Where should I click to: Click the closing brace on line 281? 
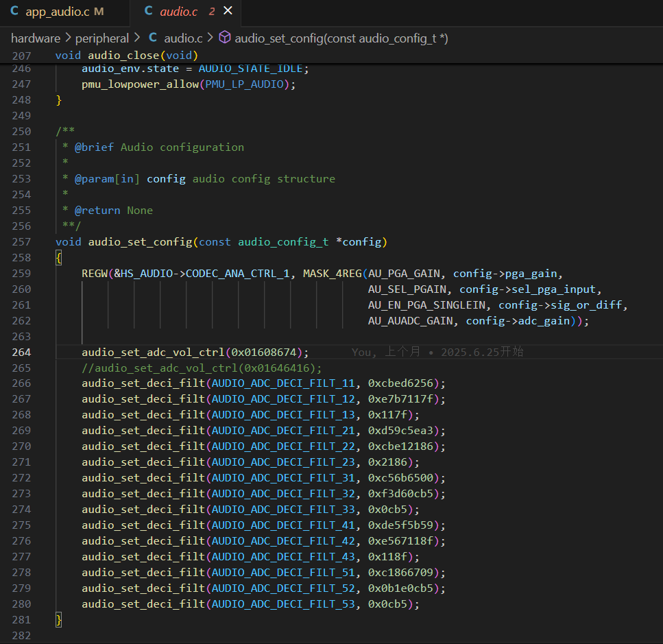pyautogui.click(x=59, y=620)
